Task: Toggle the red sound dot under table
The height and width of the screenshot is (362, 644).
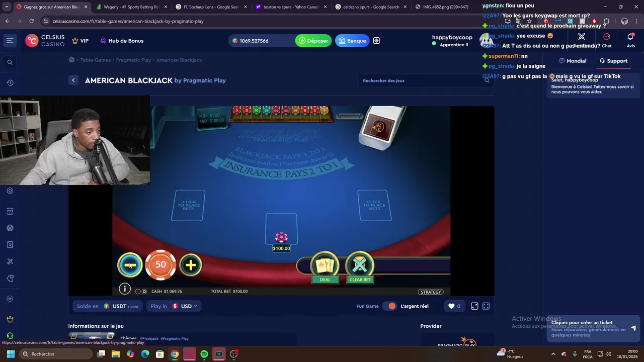Action: 138,291
